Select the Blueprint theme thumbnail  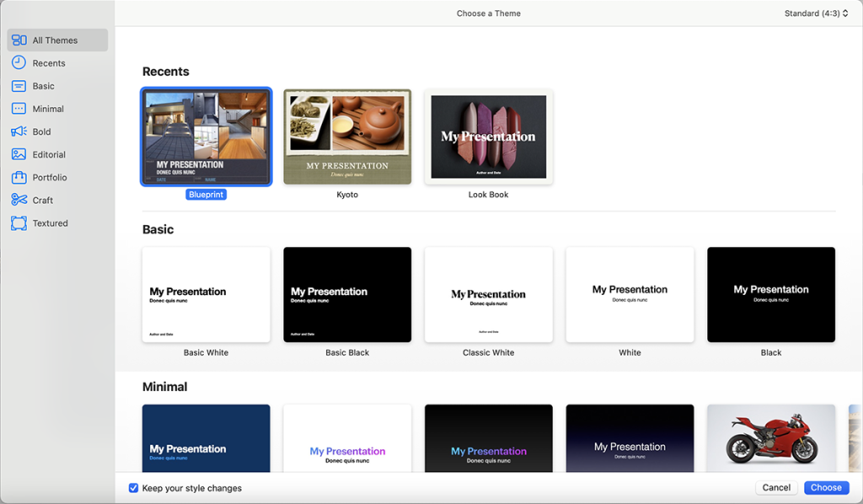(206, 137)
